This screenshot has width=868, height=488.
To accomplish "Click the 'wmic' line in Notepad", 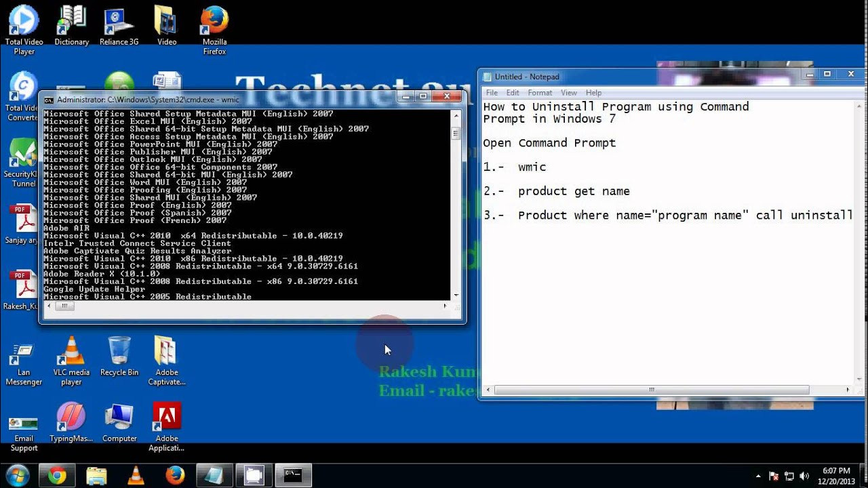I will pos(515,167).
